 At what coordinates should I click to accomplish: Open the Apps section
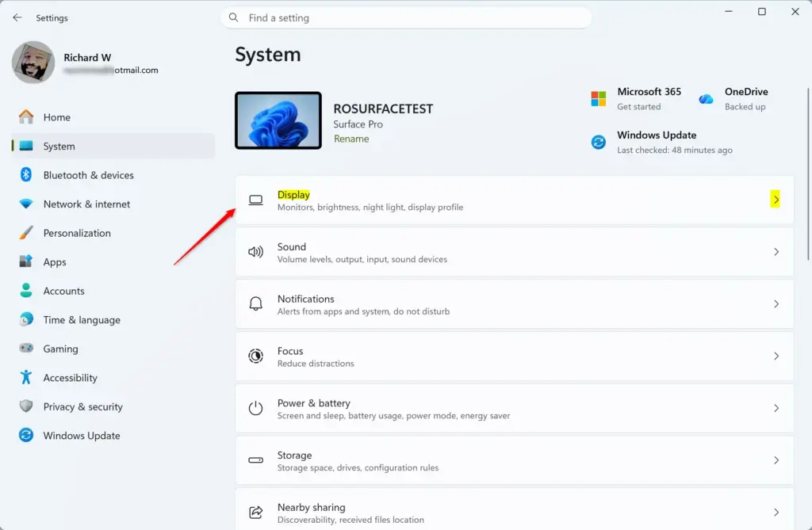113,262
